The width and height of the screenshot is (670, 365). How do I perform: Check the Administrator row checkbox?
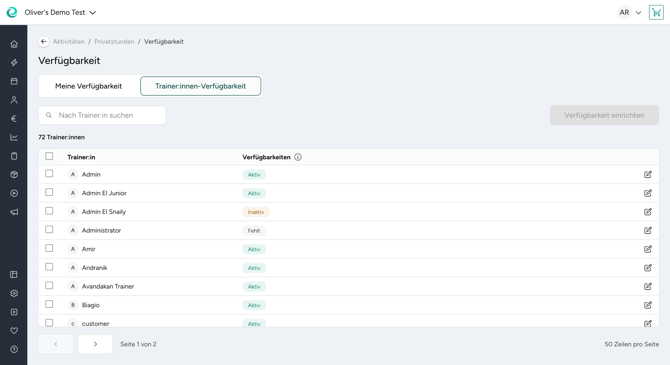49,230
